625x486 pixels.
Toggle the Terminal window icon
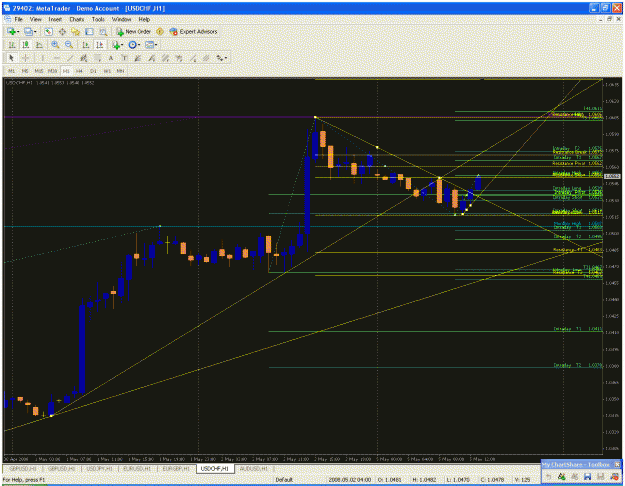(x=89, y=31)
